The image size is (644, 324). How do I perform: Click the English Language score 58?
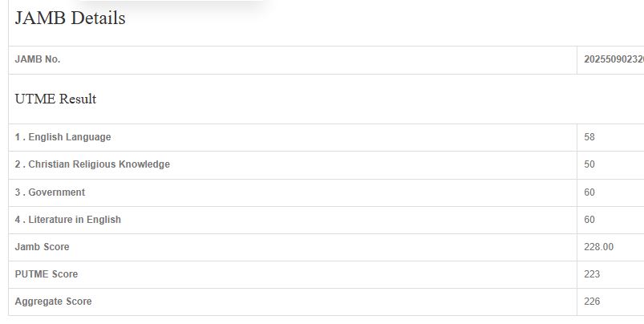pyautogui.click(x=589, y=137)
